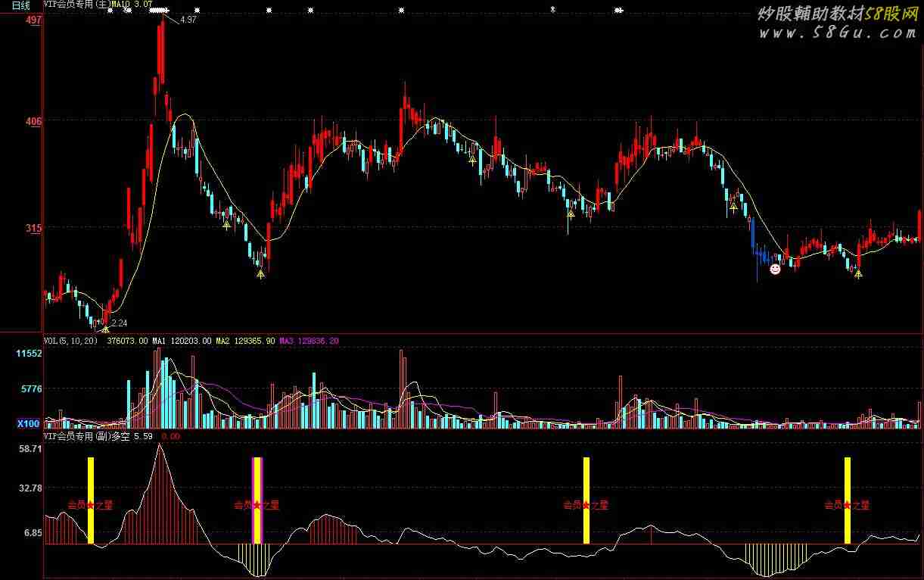Click the 497 price axis label
The width and height of the screenshot is (924, 580).
(33, 21)
